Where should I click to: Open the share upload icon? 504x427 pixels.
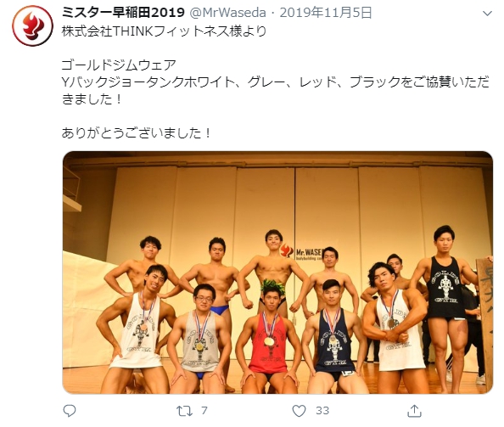414,411
